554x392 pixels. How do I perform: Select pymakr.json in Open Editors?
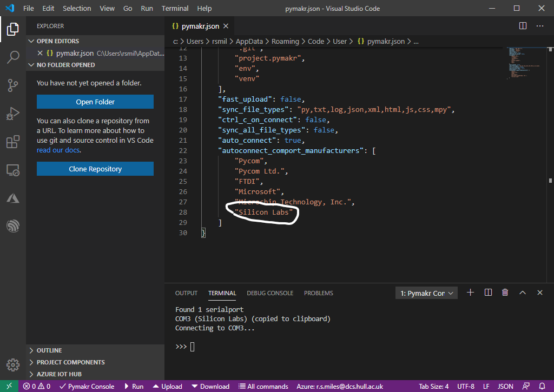(x=96, y=53)
